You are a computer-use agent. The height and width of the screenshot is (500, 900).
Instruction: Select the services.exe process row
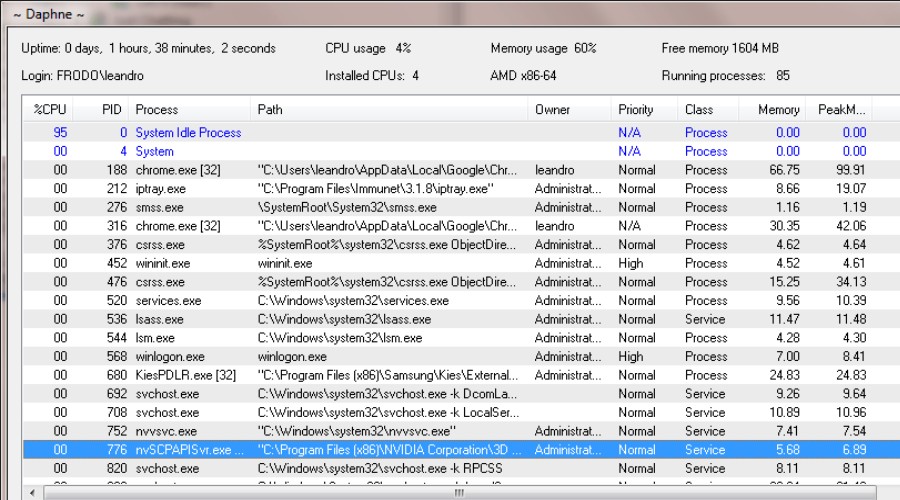[461, 301]
